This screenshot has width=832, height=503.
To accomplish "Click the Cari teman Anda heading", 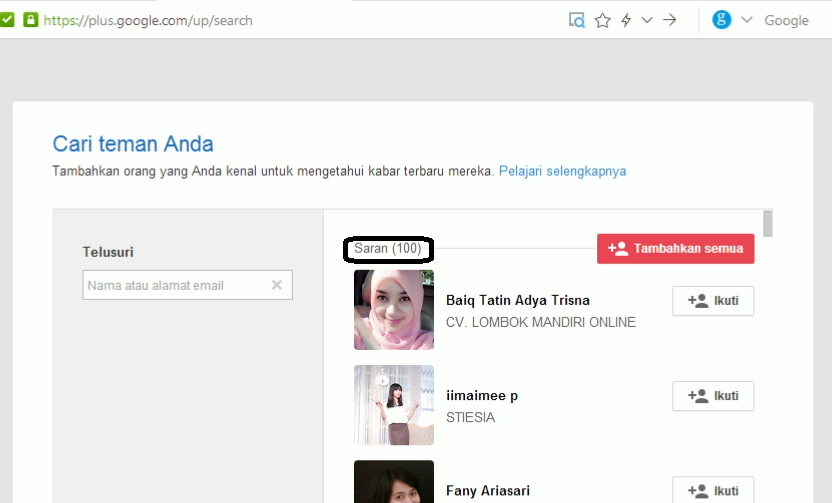I will tap(133, 144).
